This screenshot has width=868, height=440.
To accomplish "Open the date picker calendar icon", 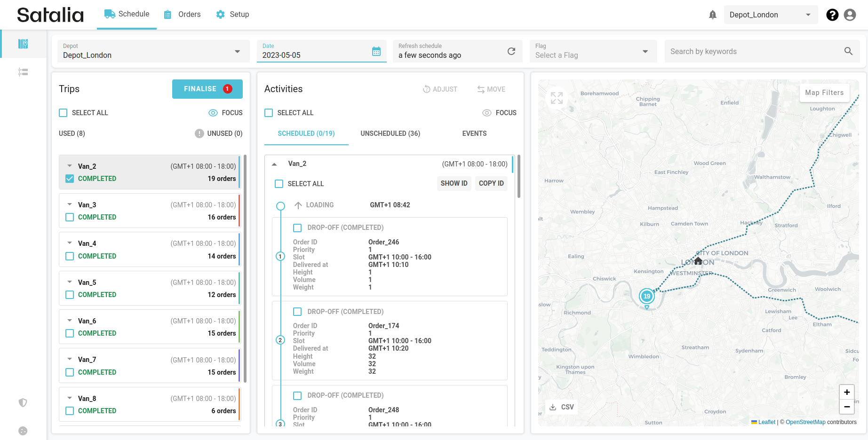I will (376, 51).
